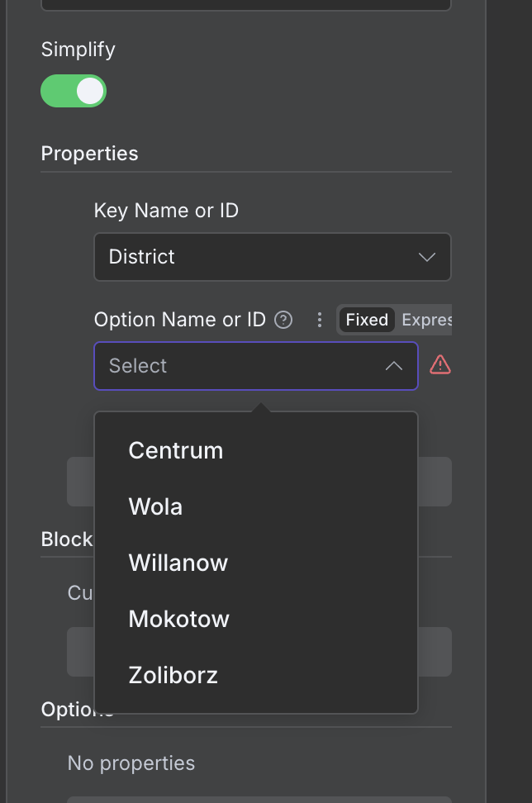Switch to the Fixed mode tab
Viewport: 532px width, 803px height.
pyautogui.click(x=367, y=320)
